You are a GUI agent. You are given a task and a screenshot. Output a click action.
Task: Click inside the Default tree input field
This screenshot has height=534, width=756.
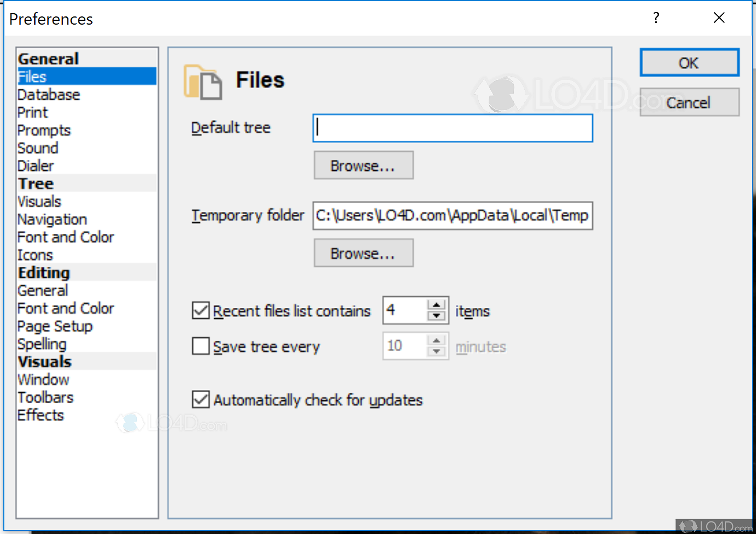(x=453, y=128)
